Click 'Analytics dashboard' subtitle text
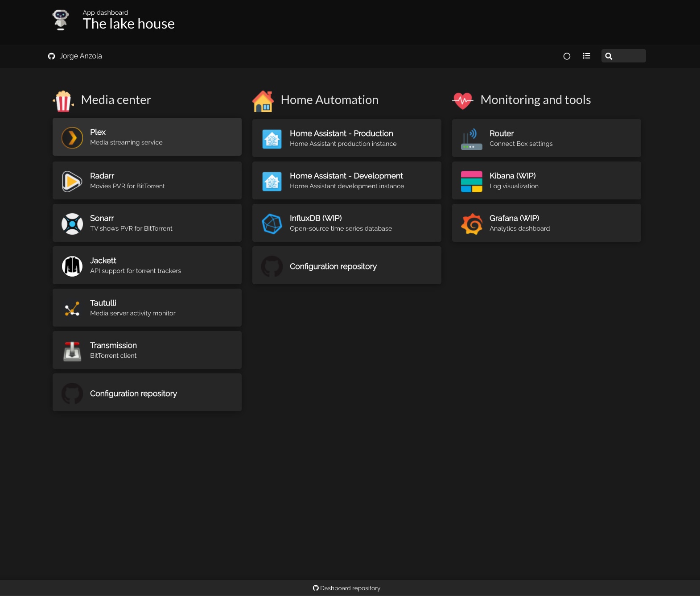Screen dimensions: 700x596 coord(520,228)
